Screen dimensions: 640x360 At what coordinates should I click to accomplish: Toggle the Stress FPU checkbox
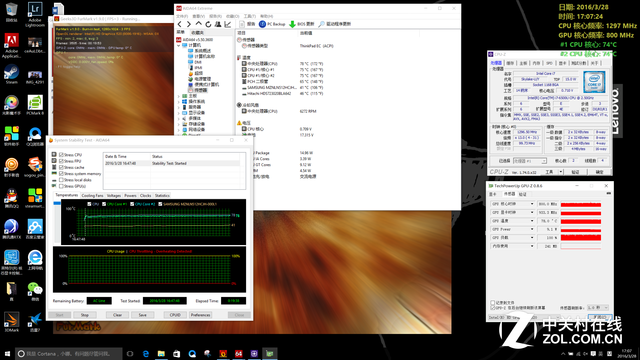[61, 161]
